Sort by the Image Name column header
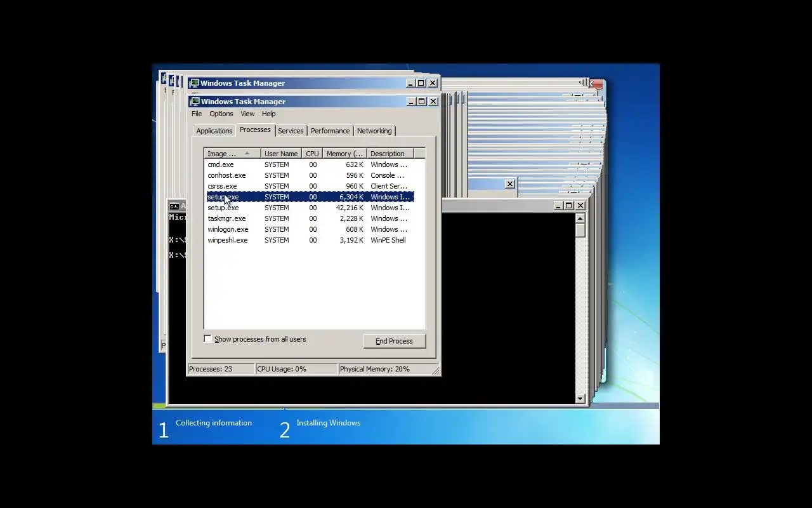This screenshot has height=508, width=812. (232, 154)
